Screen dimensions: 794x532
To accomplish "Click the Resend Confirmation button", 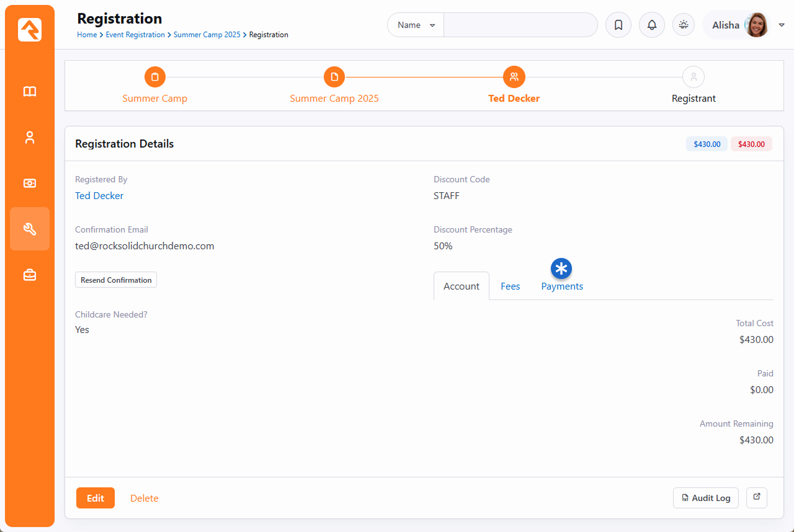I will (116, 280).
